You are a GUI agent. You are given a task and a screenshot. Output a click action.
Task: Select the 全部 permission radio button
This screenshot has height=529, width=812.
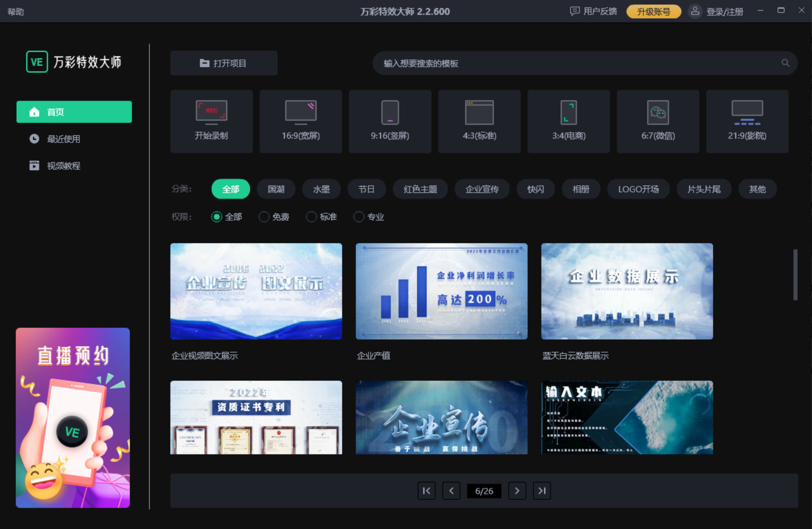tap(217, 217)
